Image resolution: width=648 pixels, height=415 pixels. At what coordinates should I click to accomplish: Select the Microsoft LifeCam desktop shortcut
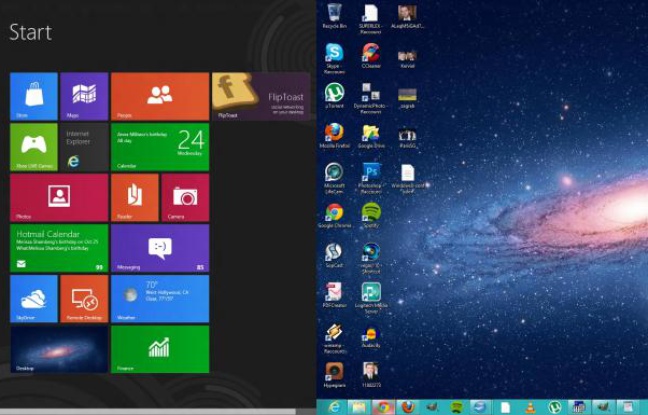tap(334, 178)
